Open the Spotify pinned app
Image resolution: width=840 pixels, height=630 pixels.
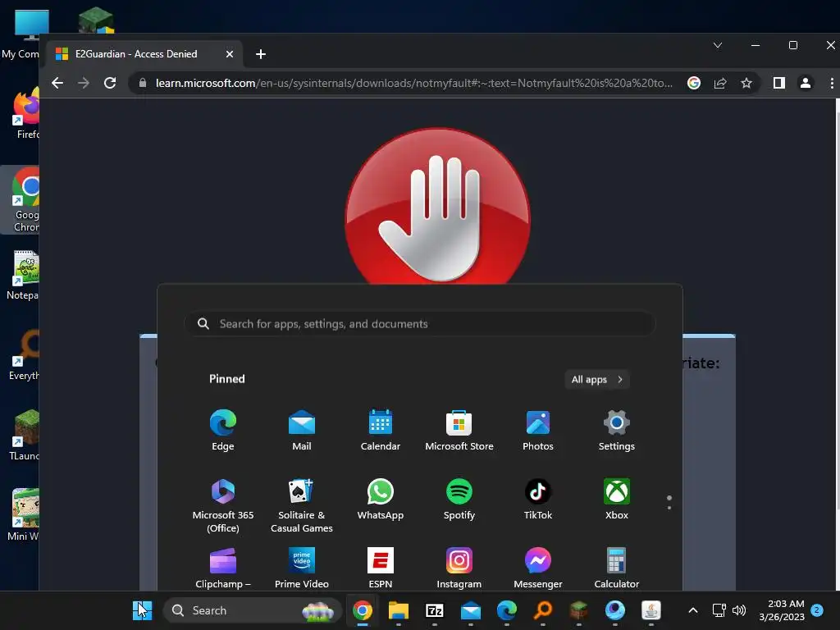[x=459, y=500]
